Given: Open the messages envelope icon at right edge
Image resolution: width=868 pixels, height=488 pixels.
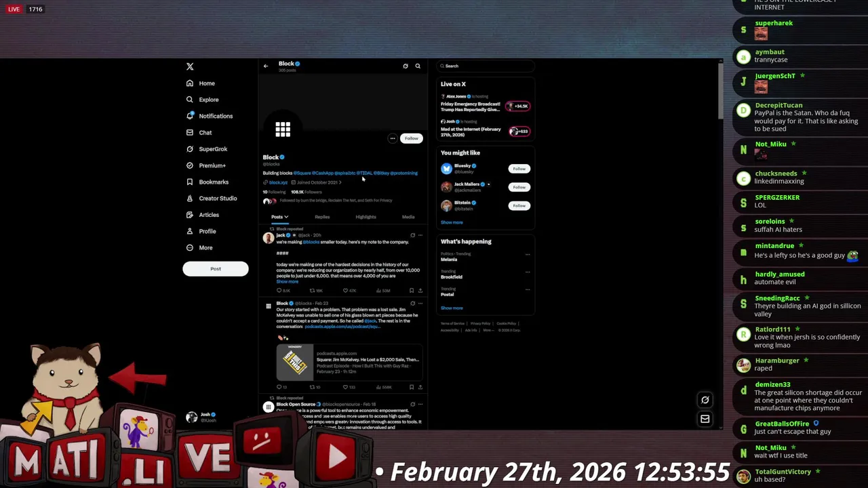Looking at the screenshot, I should [x=705, y=419].
